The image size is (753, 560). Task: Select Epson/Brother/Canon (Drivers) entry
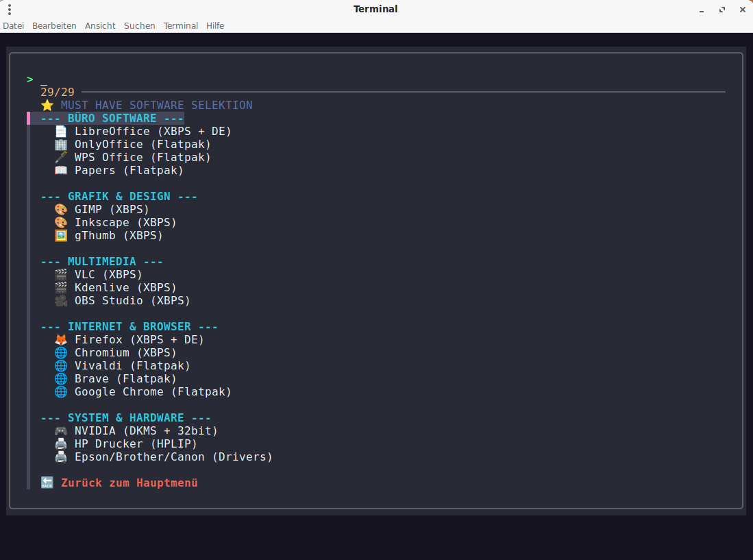[173, 456]
